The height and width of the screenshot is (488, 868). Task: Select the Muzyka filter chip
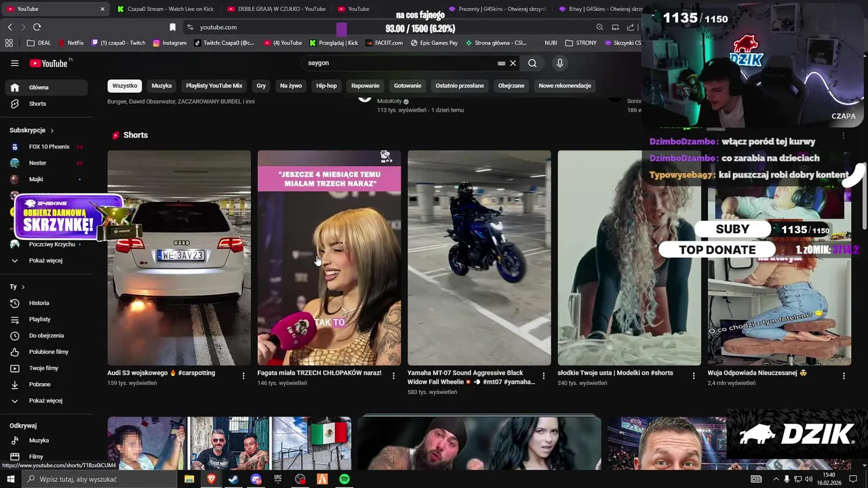161,86
